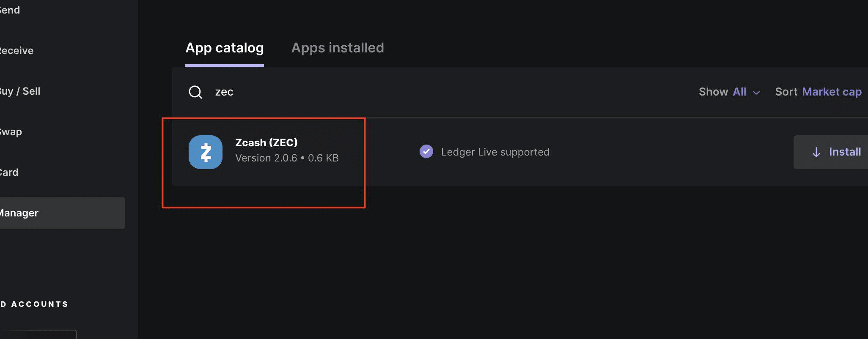Open the Buy / Sell section
Screen dimensions: 868x339
click(x=20, y=91)
